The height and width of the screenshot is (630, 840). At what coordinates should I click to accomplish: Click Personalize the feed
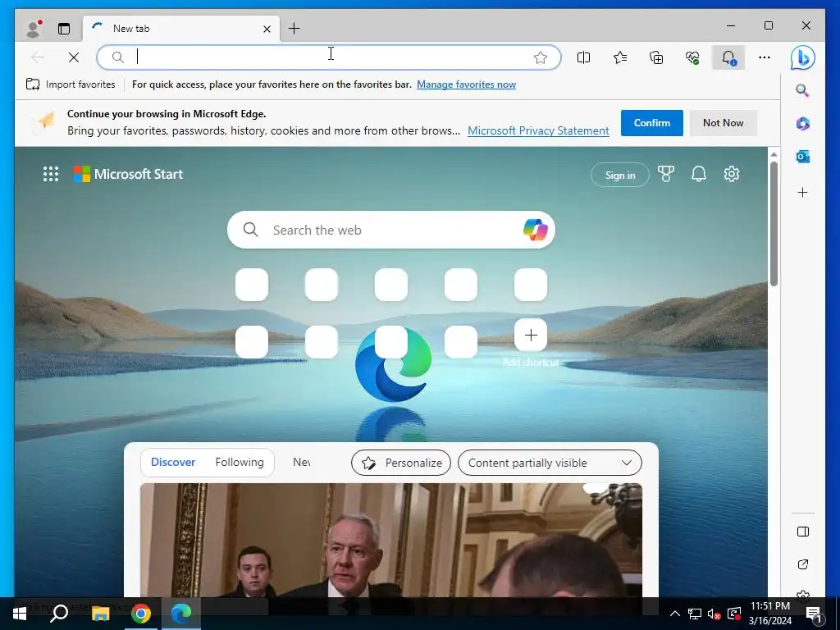point(400,463)
